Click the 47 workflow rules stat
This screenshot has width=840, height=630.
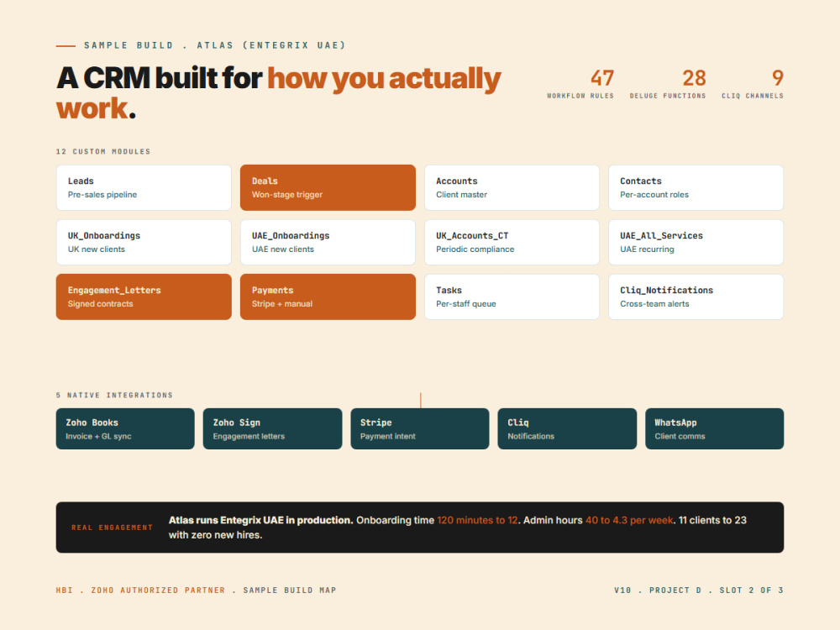(580, 83)
